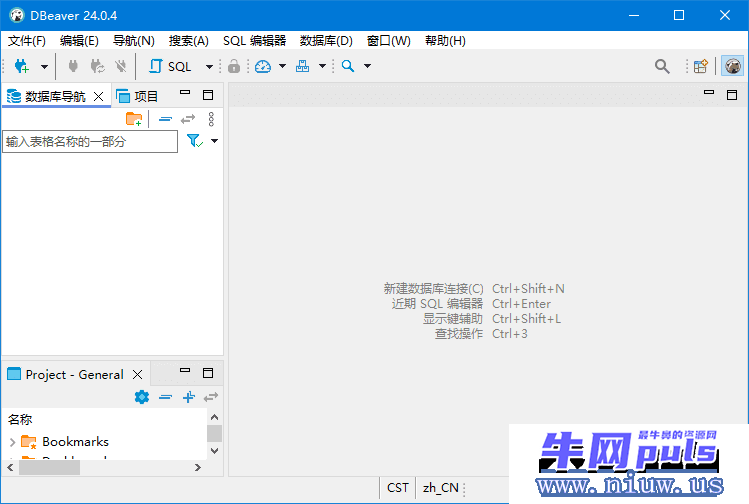Click the project vertical scrollbar down arrow
Viewport: 749px width, 504px height.
(214, 450)
